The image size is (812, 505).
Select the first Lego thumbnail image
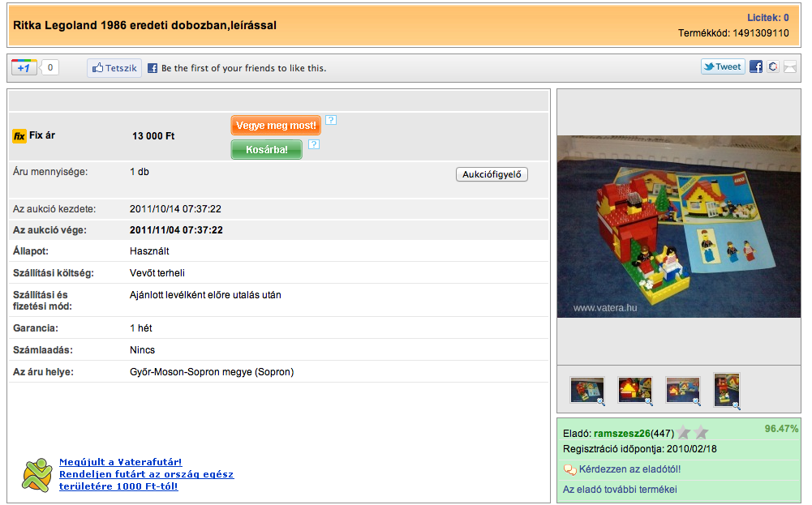(x=586, y=391)
